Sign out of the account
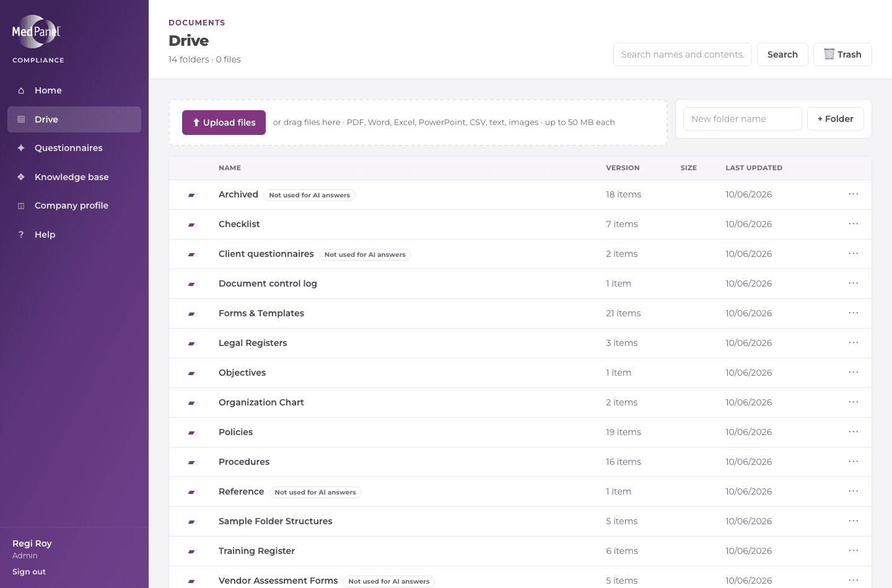This screenshot has width=892, height=588. pyautogui.click(x=29, y=572)
